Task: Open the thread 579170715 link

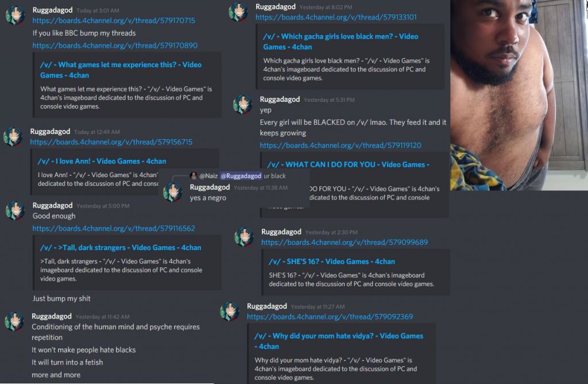Action: (x=114, y=21)
